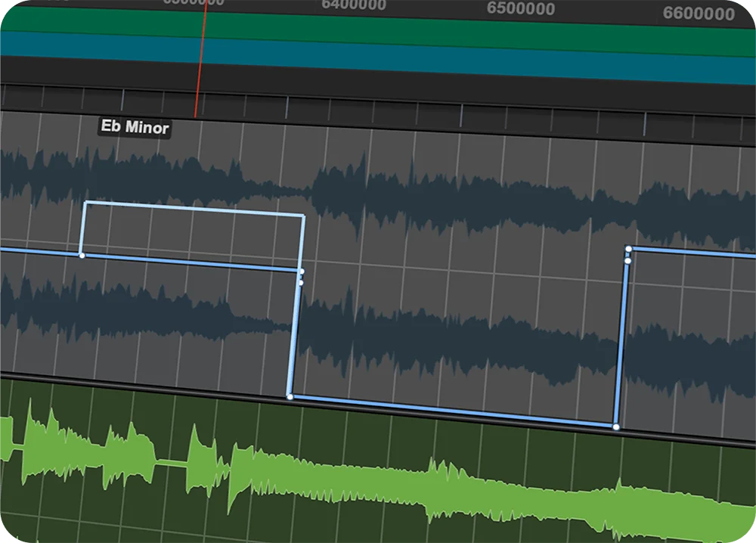
Task: Select envelope point at bottom of drop
Action: click(x=290, y=397)
